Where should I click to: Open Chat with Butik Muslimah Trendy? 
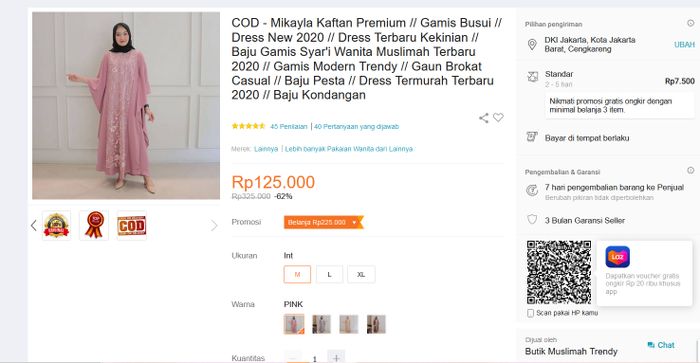(x=661, y=345)
